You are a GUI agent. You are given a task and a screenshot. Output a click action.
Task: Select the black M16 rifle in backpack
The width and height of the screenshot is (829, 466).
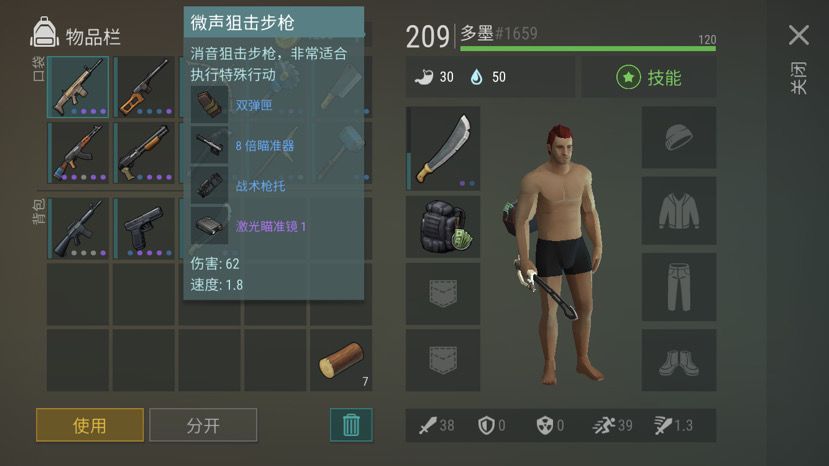78,228
